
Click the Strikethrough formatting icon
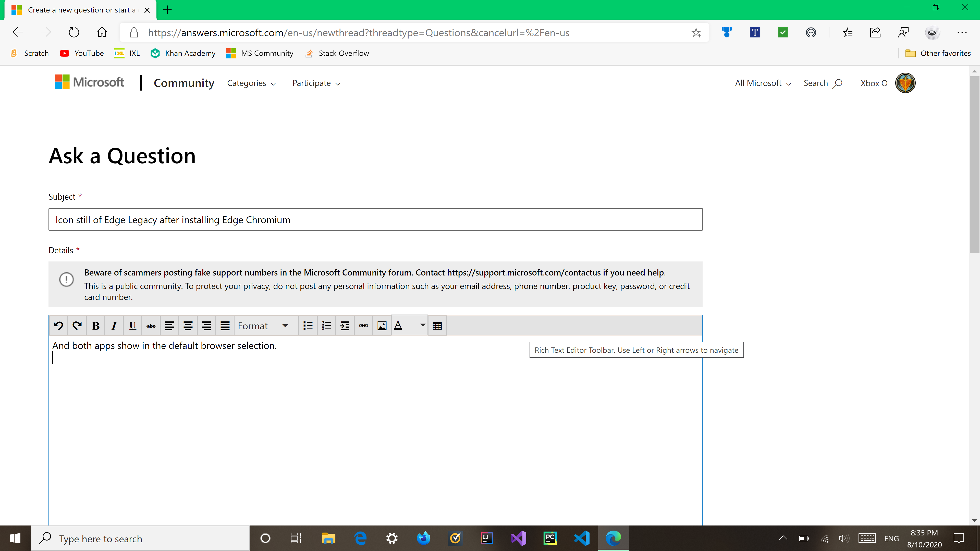pos(151,325)
